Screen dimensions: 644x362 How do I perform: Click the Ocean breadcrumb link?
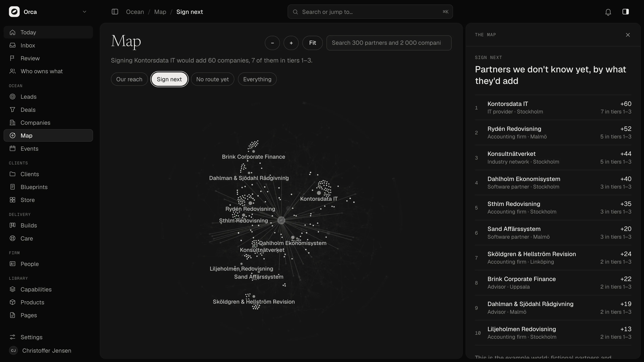(135, 12)
